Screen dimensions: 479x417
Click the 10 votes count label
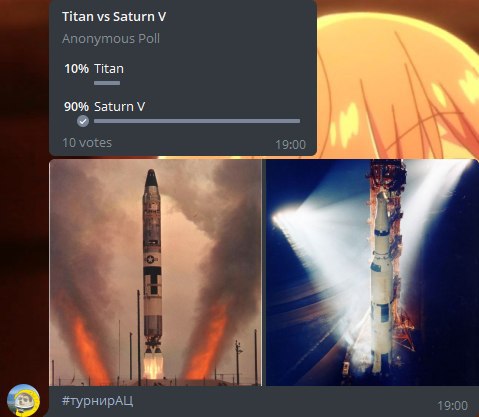tap(87, 143)
